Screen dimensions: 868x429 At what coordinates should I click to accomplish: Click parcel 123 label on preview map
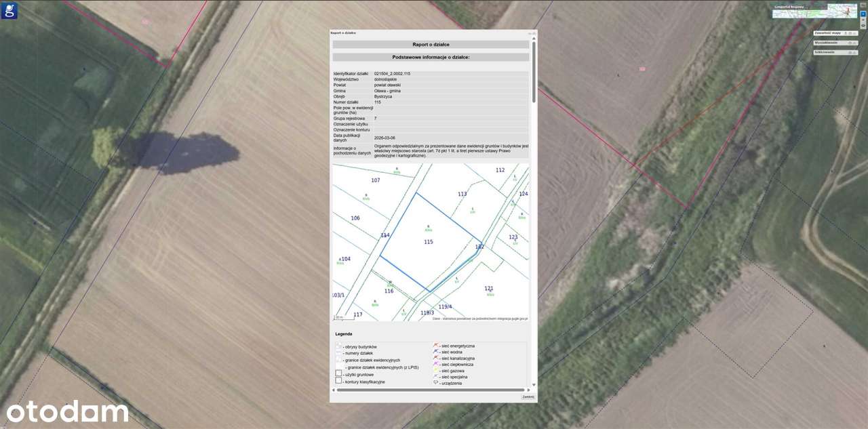tap(513, 237)
